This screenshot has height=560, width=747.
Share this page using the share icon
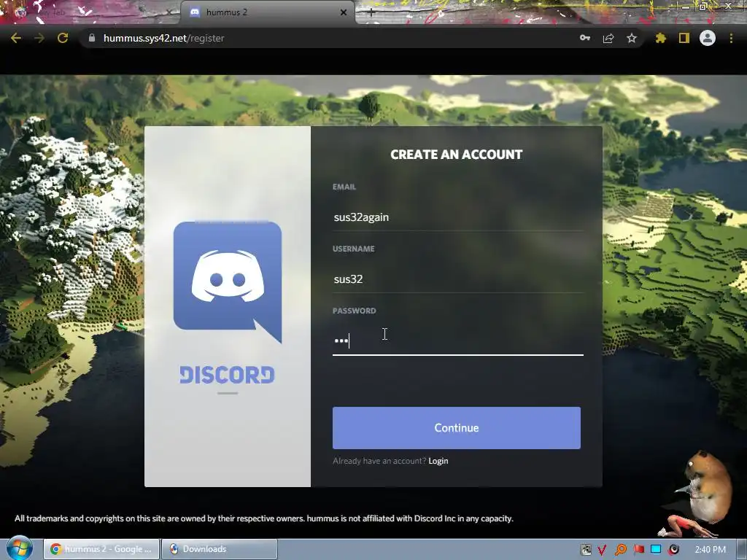pos(608,38)
